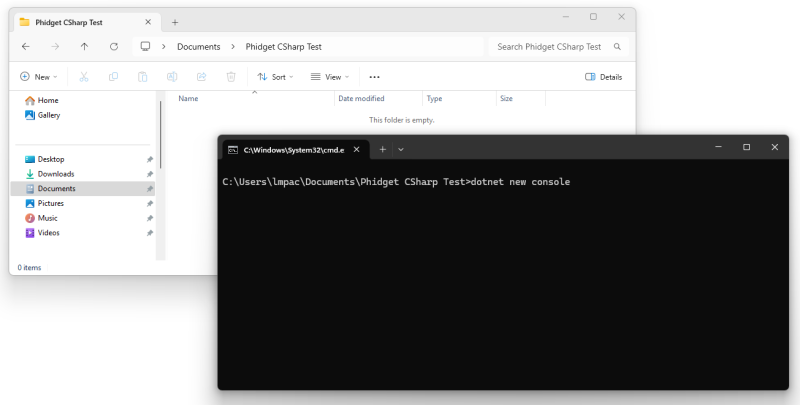800x405 pixels.
Task: Click the search magnifier icon in Explorer
Action: tap(617, 46)
